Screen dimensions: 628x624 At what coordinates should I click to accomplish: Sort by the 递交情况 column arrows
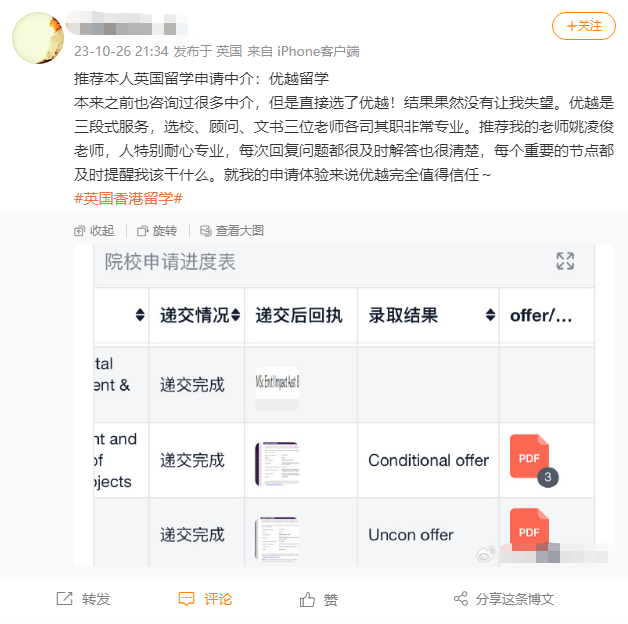(x=236, y=315)
